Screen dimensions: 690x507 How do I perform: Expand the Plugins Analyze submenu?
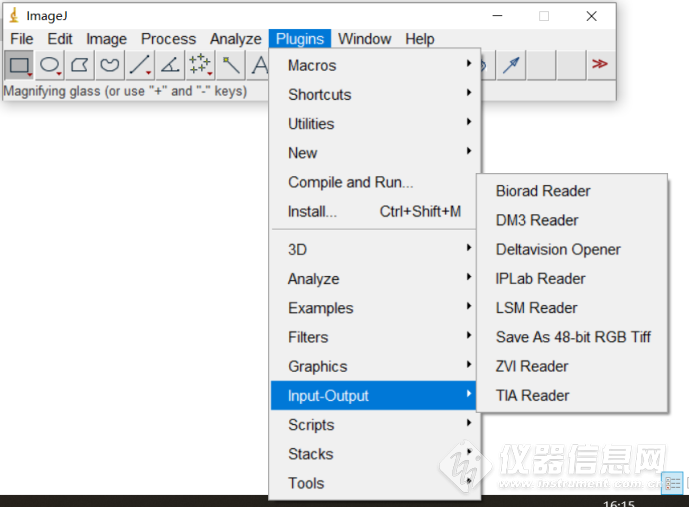click(374, 279)
